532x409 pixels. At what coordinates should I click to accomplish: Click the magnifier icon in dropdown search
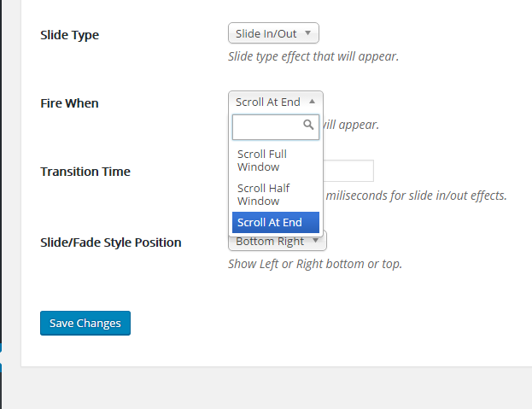[309, 125]
